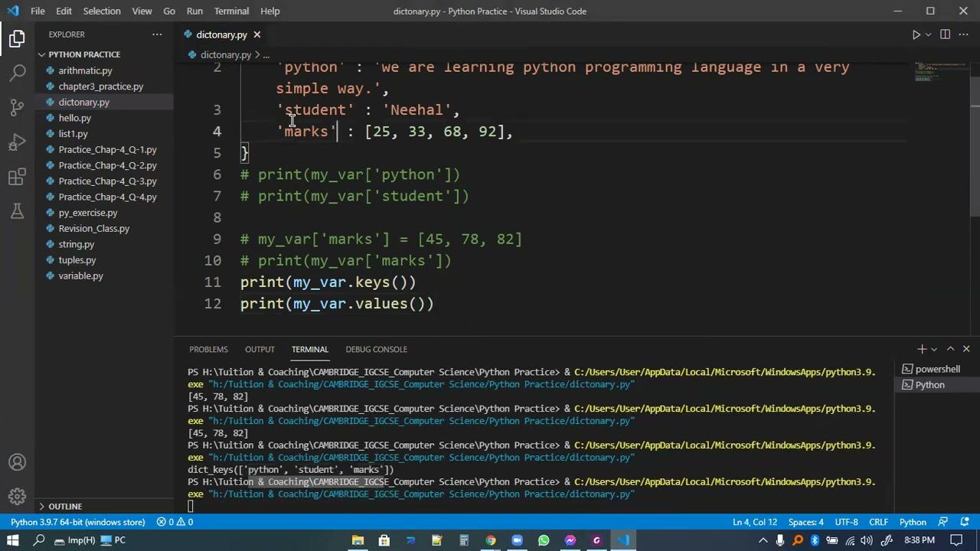
Task: Open the Go menu
Action: [x=169, y=11]
